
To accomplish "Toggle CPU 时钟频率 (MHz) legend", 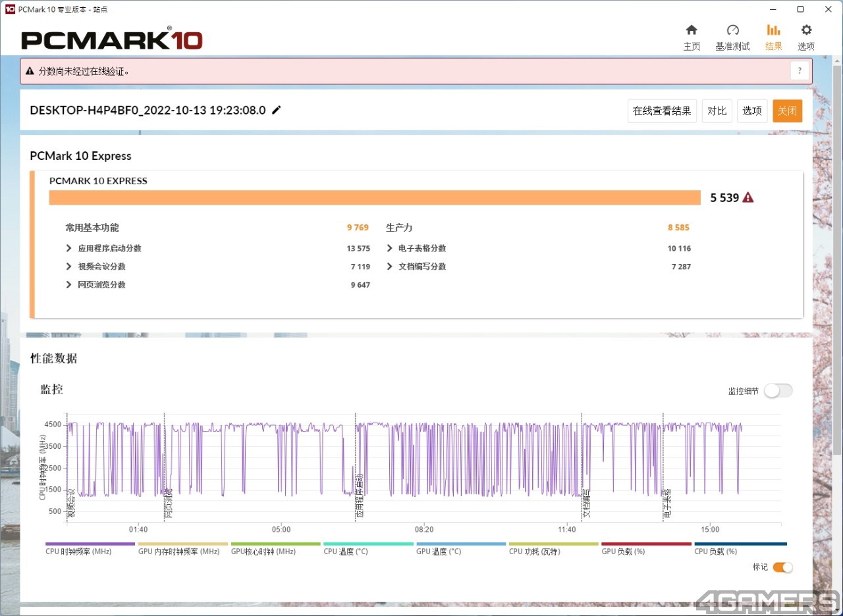I will 90,549.
